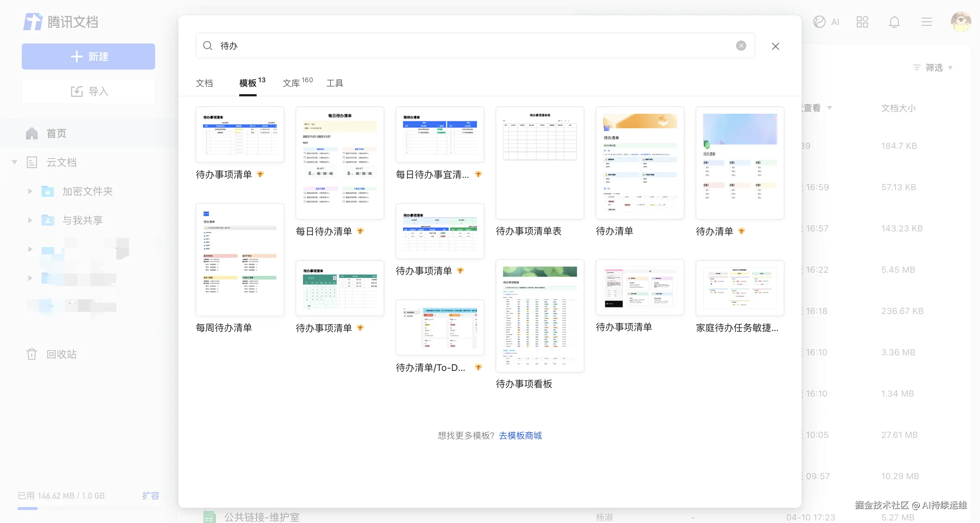Follow the 去模板商城 link
This screenshot has height=523, width=980.
point(520,436)
